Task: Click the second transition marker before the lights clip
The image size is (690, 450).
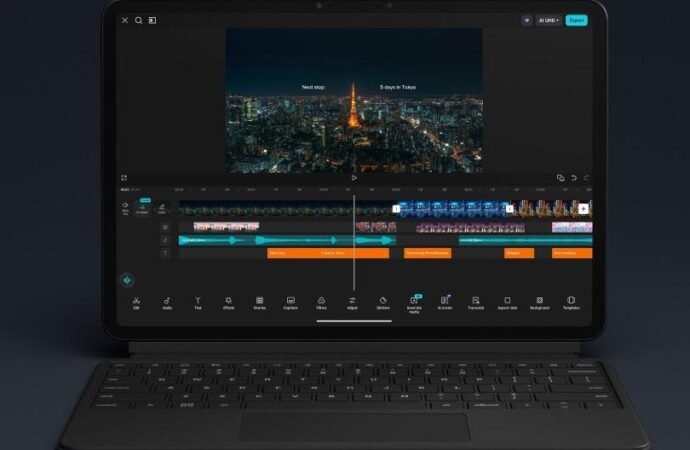Action: pos(509,209)
